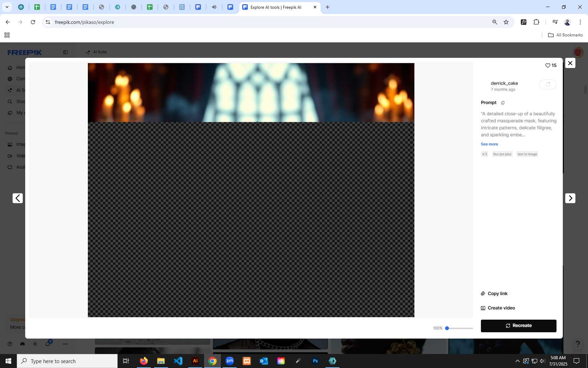Open Zoom from the taskbar
588x368 pixels.
(230, 361)
